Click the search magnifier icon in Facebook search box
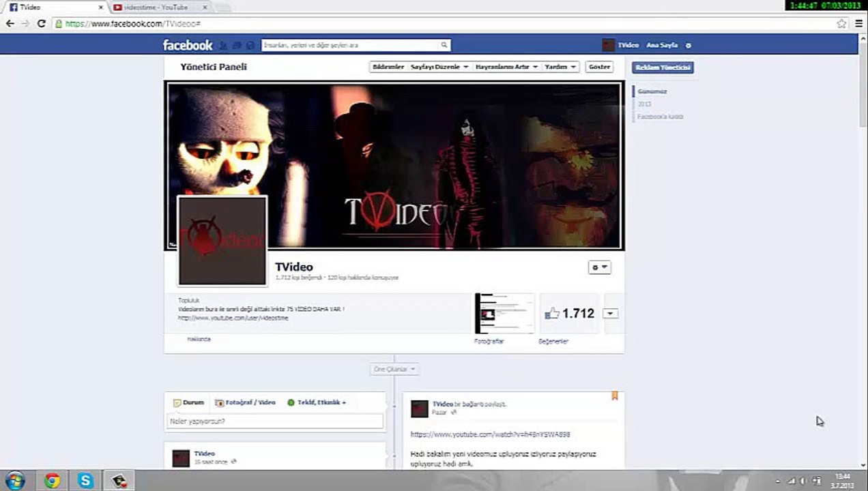This screenshot has width=868, height=491. tap(444, 45)
